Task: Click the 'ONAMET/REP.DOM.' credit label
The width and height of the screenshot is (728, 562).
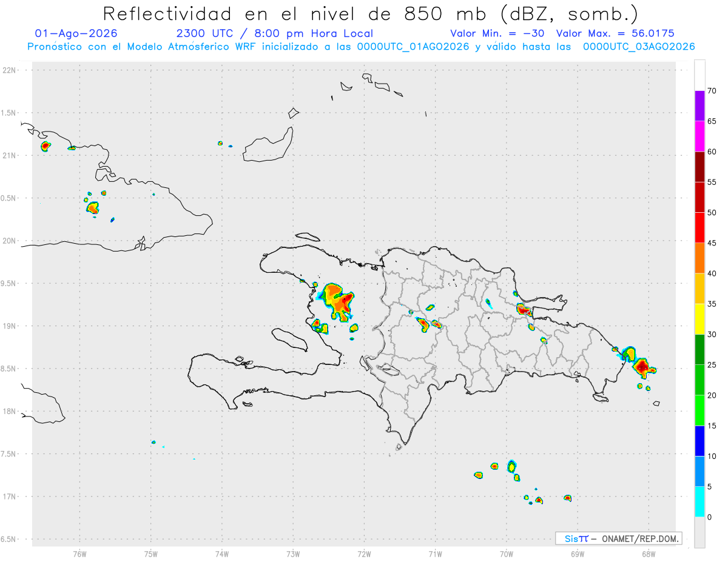Action: click(641, 538)
